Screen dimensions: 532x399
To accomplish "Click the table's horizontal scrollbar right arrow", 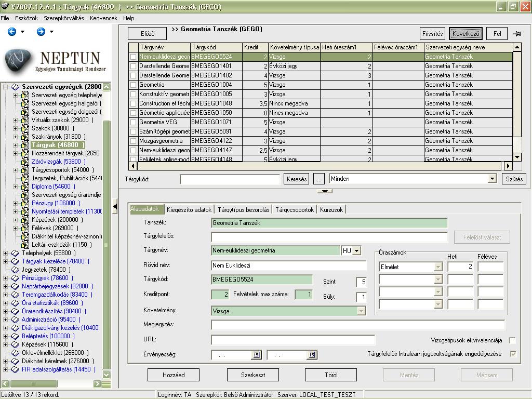I will pyautogui.click(x=508, y=166).
